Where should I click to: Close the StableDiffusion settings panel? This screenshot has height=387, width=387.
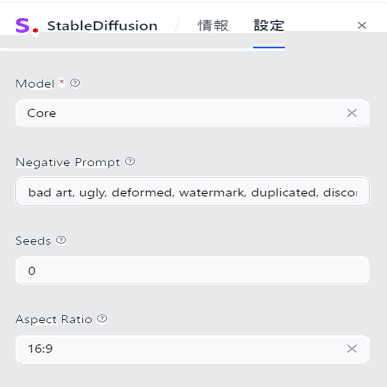tap(362, 25)
